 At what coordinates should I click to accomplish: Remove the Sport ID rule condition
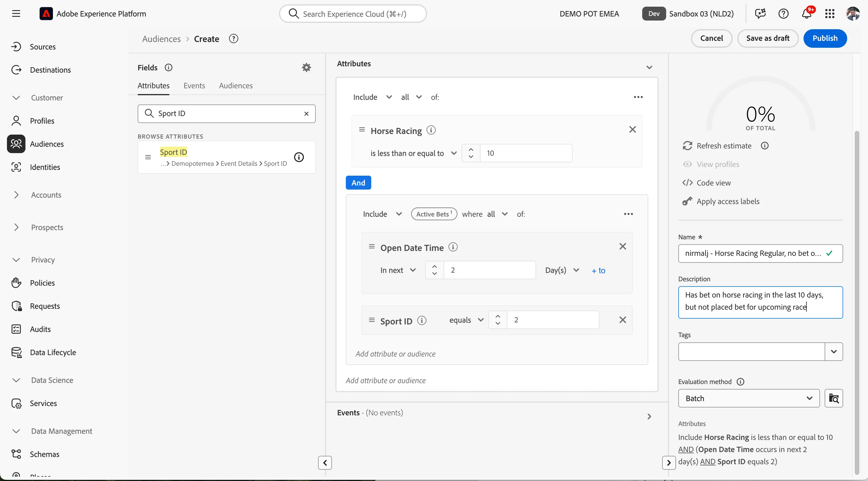point(622,320)
